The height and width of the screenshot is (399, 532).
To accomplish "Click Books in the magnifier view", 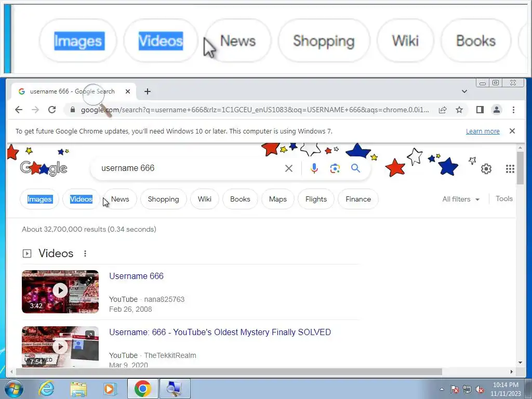I will tap(476, 41).
